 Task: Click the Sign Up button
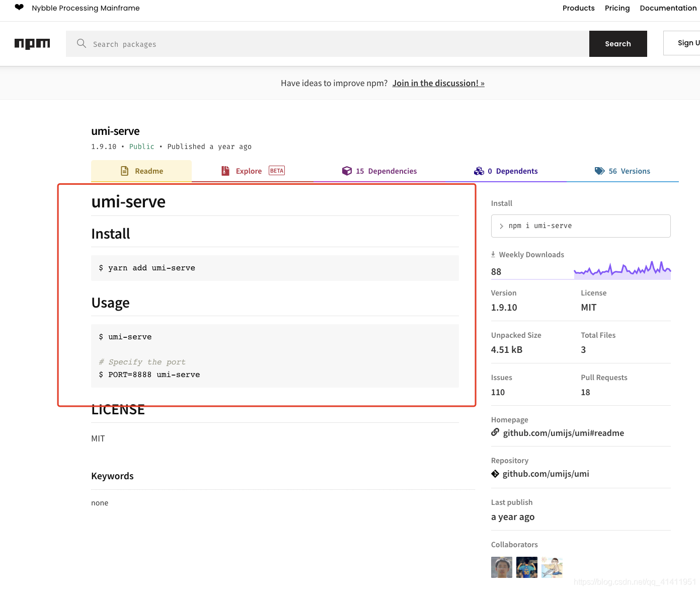[x=682, y=43]
